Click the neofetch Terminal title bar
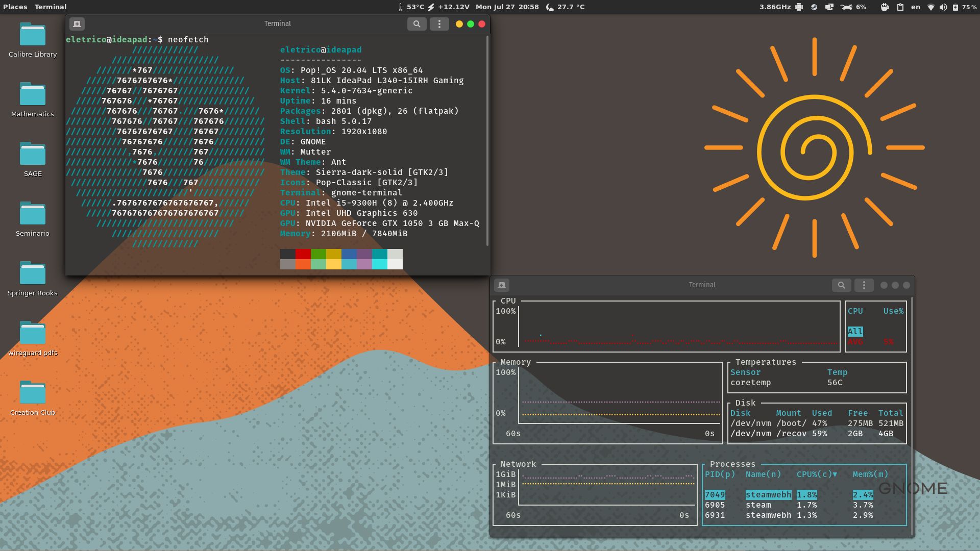Viewport: 980px width, 551px height. (x=278, y=24)
